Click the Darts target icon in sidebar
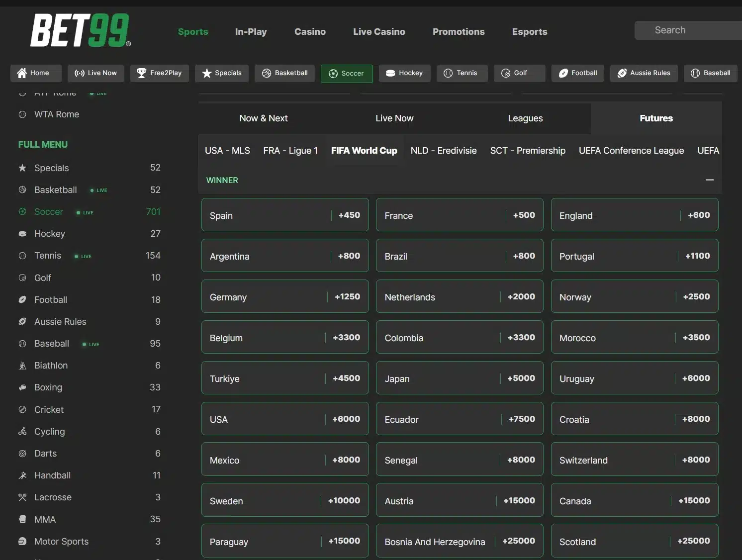The image size is (742, 560). (22, 454)
